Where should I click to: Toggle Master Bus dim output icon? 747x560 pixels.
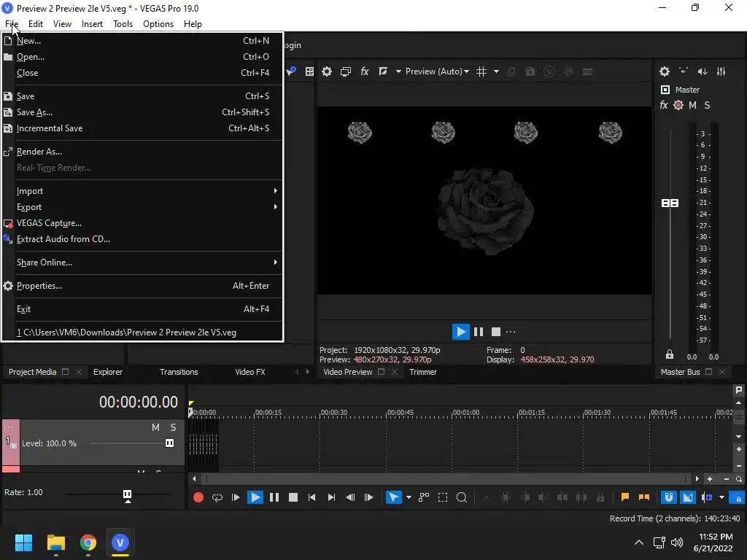point(703,71)
